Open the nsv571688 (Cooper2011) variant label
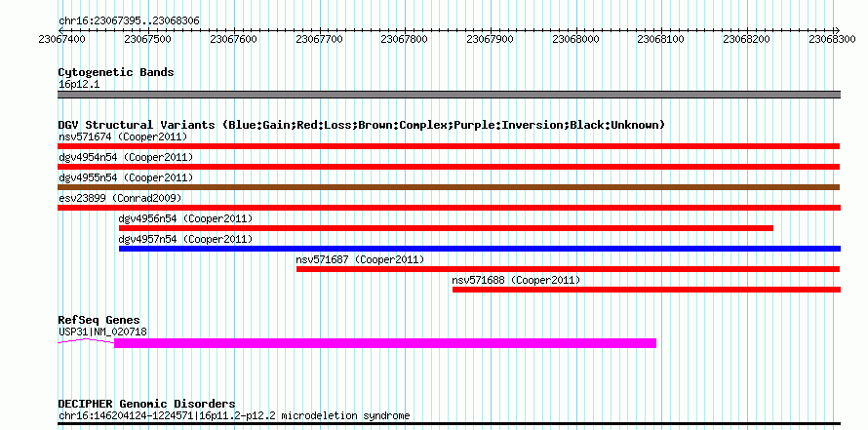Screen dimensions: 868x430 tap(516, 281)
